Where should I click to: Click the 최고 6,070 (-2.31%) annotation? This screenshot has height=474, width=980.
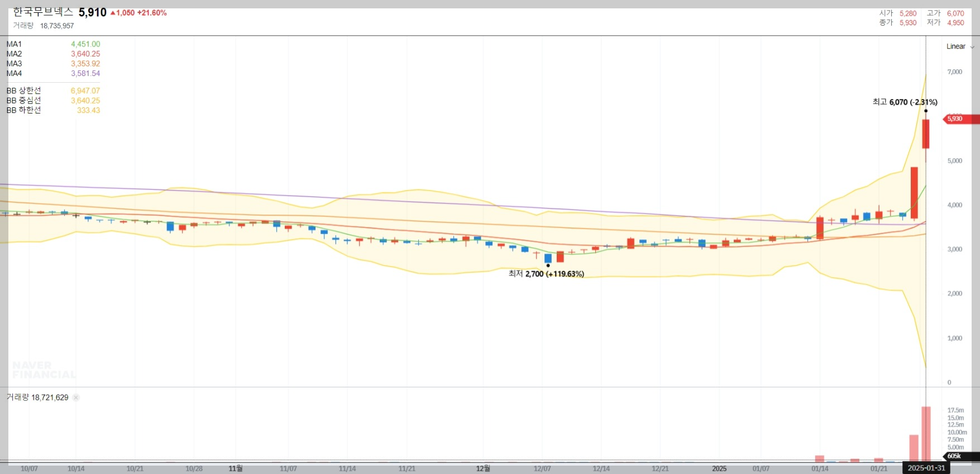coord(905,102)
